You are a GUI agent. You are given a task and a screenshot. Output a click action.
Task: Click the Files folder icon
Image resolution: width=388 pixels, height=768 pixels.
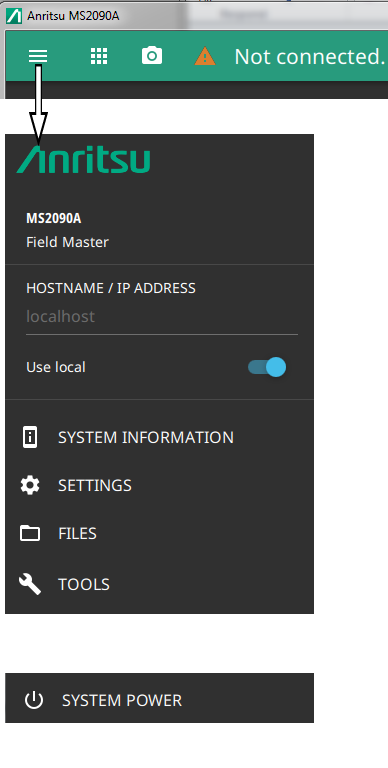[30, 533]
